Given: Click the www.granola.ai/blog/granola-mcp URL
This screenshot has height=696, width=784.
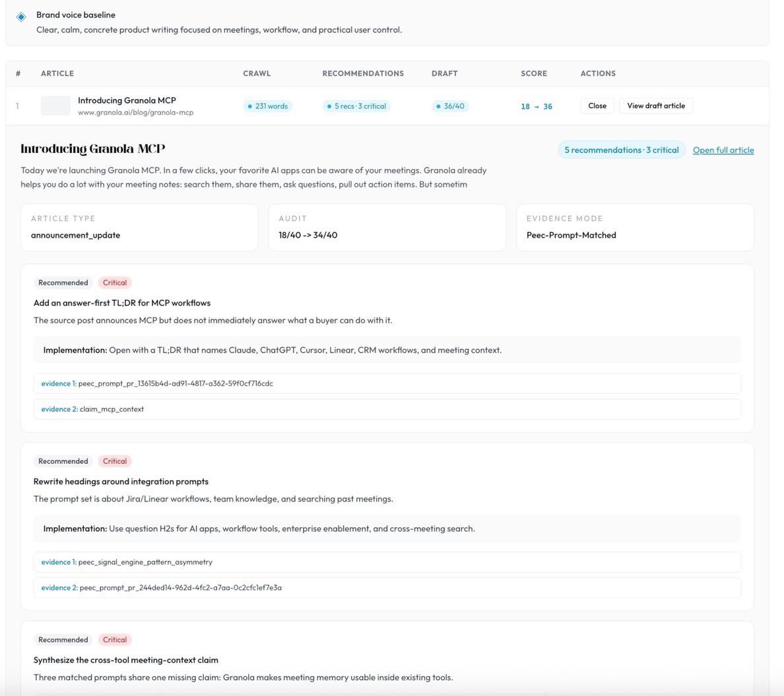Looking at the screenshot, I should (x=135, y=113).
